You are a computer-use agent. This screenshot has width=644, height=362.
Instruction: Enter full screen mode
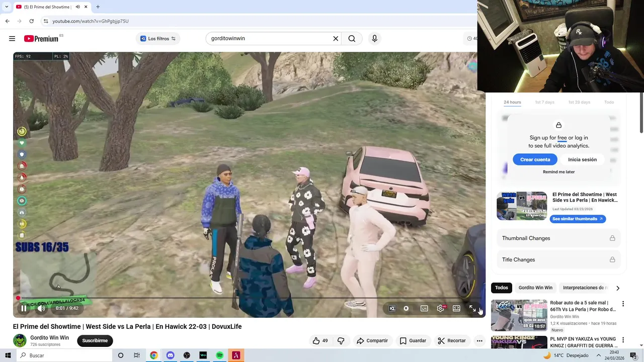472,308
